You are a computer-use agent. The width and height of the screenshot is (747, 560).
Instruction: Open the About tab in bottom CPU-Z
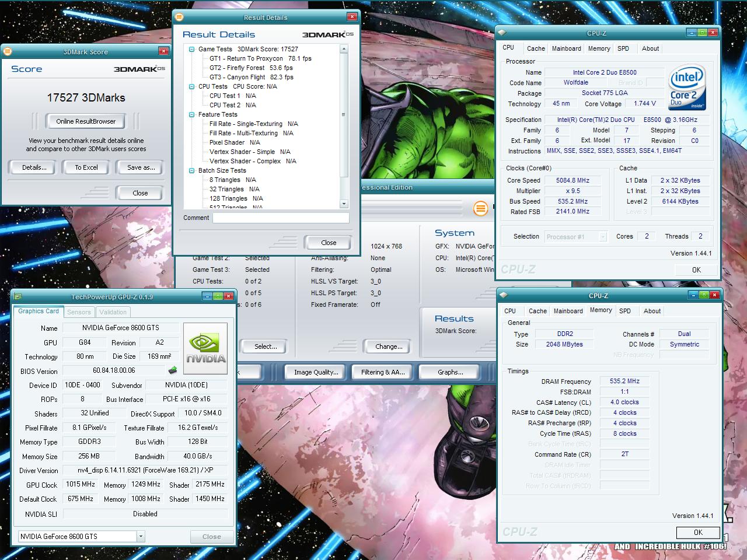point(652,311)
